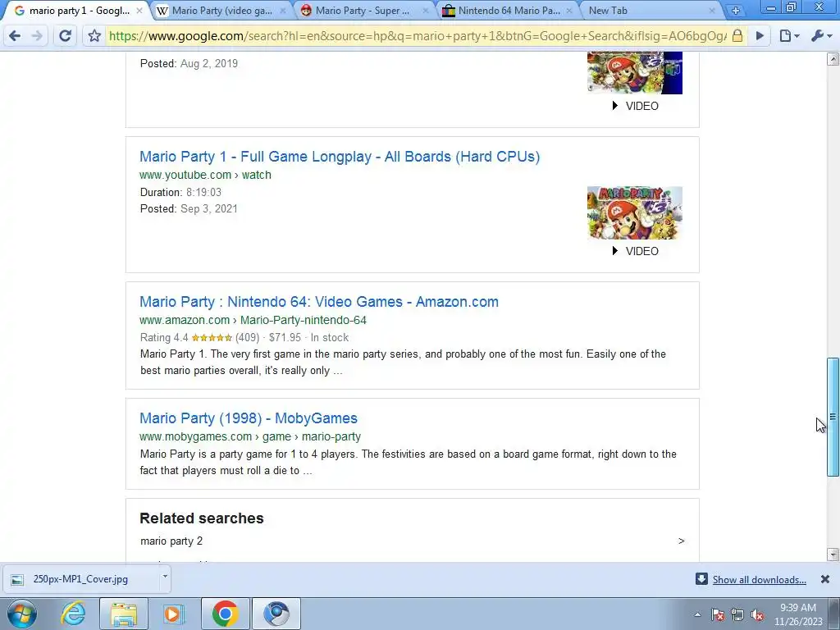Close the Mario Party - Super tab
840x630 pixels.
pyautogui.click(x=426, y=10)
